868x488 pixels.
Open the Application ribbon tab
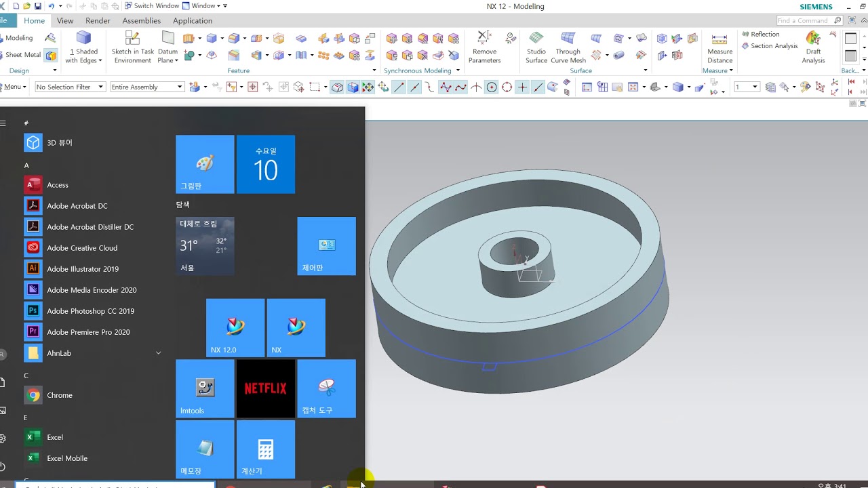tap(193, 21)
